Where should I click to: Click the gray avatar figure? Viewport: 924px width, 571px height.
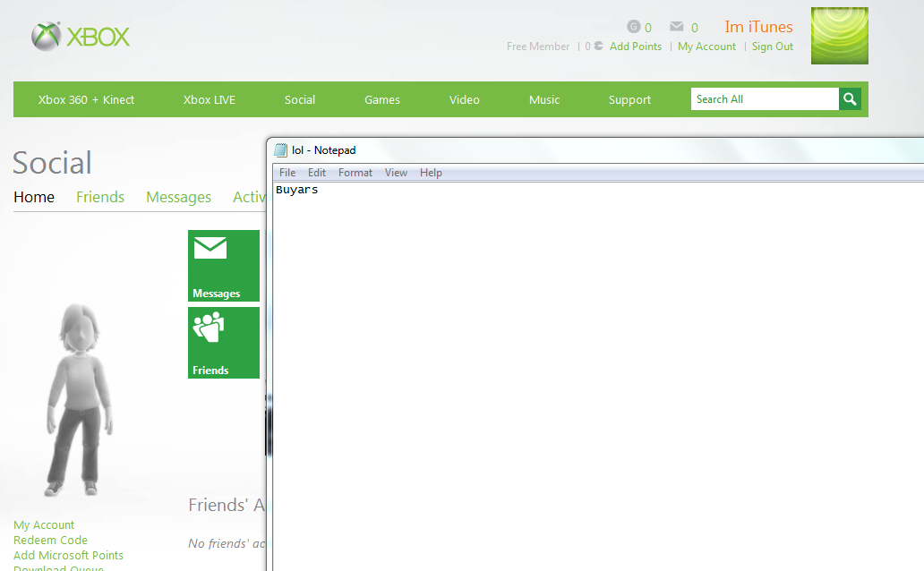[x=79, y=400]
